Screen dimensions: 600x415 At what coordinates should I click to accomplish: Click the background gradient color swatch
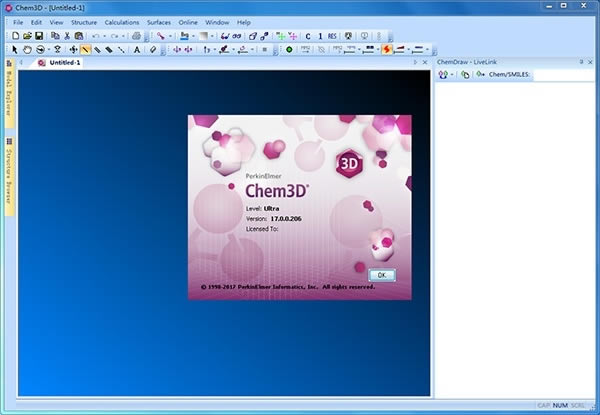pos(204,35)
